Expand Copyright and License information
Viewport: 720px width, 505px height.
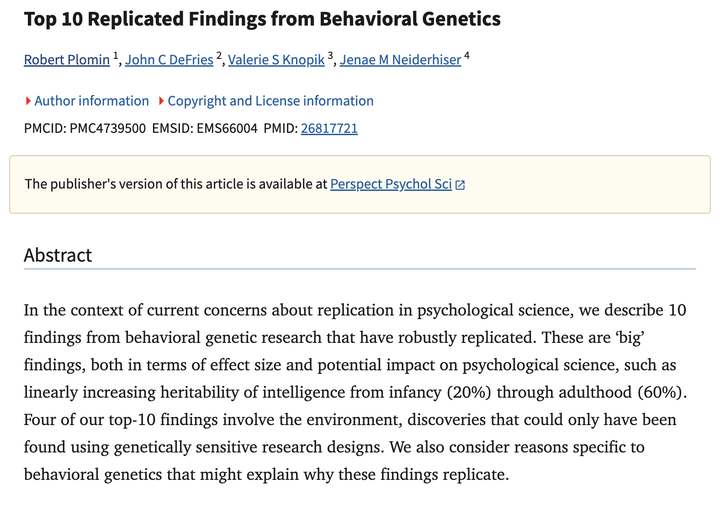[x=270, y=101]
